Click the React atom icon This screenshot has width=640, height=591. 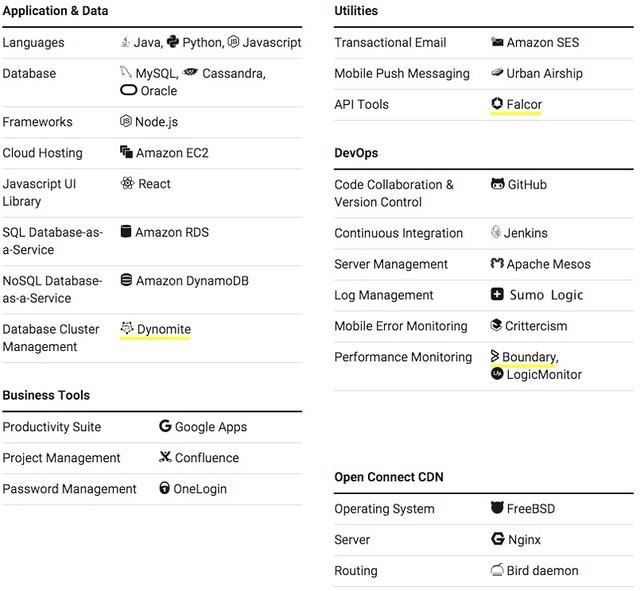pyautogui.click(x=127, y=184)
